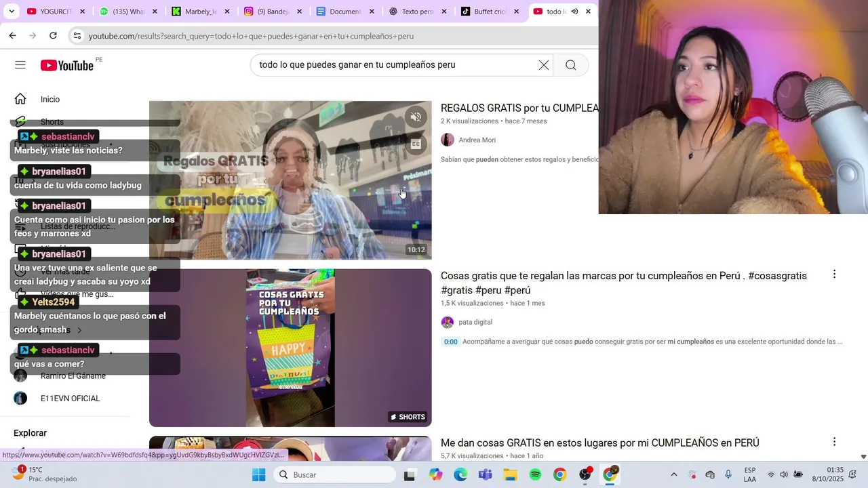Mute the current tab's audio speaker icon
868x488 pixels.
[574, 12]
